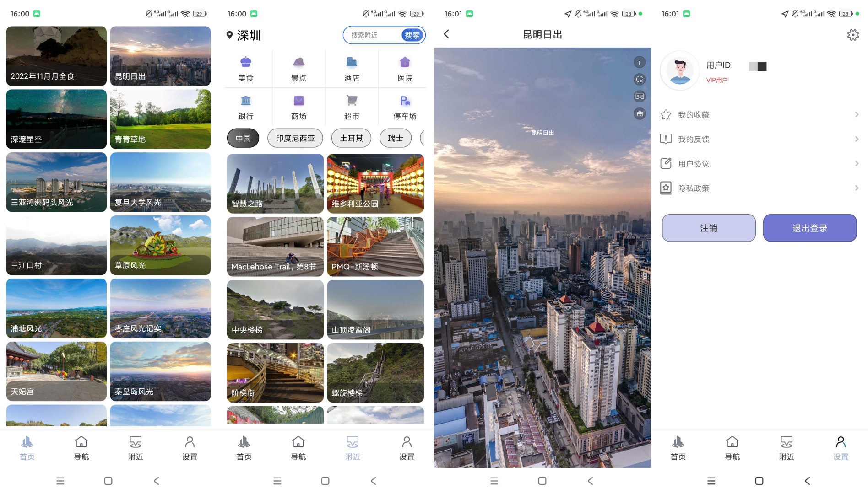Image resolution: width=868 pixels, height=494 pixels.
Task: Switch on VR goggles mode icon
Action: pos(640,97)
